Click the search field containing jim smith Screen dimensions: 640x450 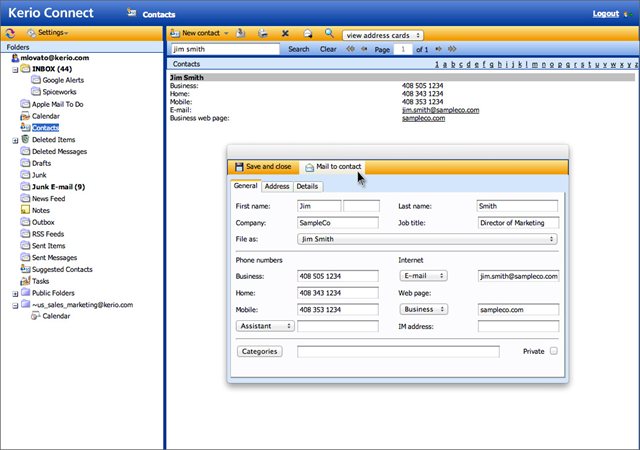click(x=225, y=49)
